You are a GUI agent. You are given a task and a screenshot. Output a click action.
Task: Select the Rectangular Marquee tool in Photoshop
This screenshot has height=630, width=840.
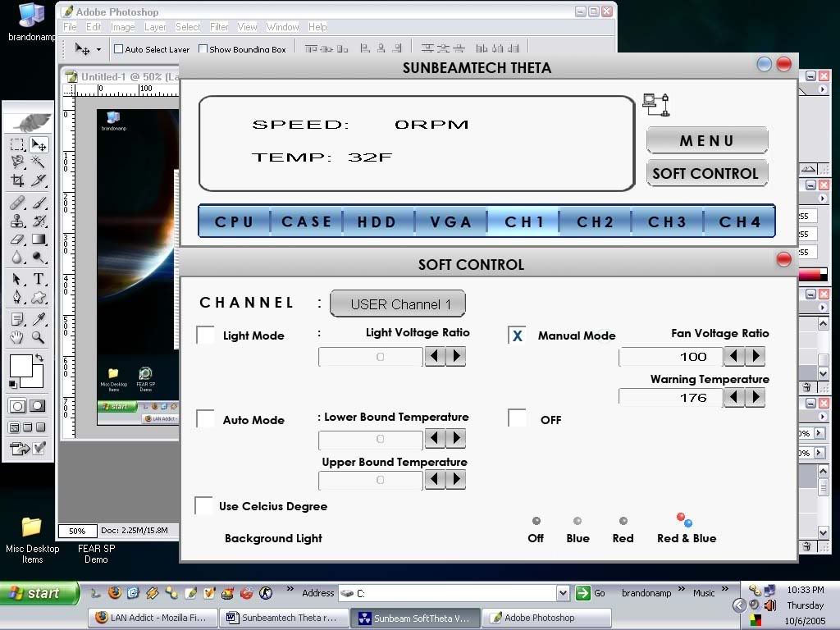pyautogui.click(x=17, y=144)
